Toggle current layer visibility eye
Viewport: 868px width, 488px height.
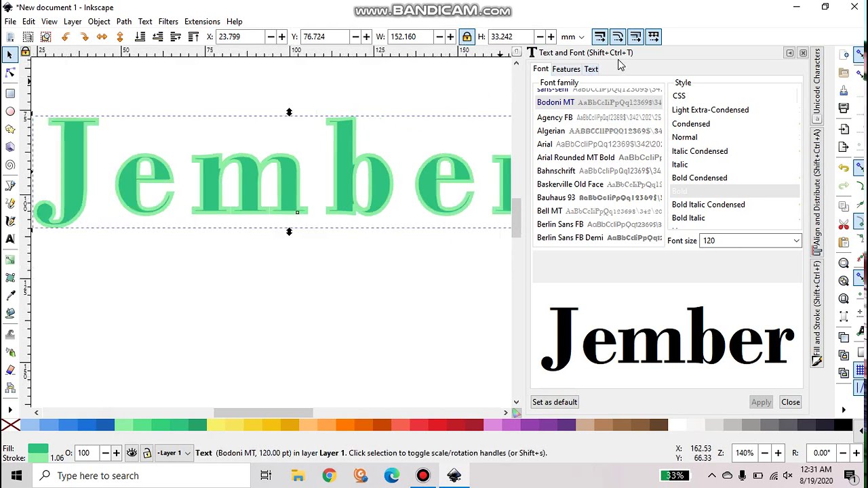coord(132,453)
